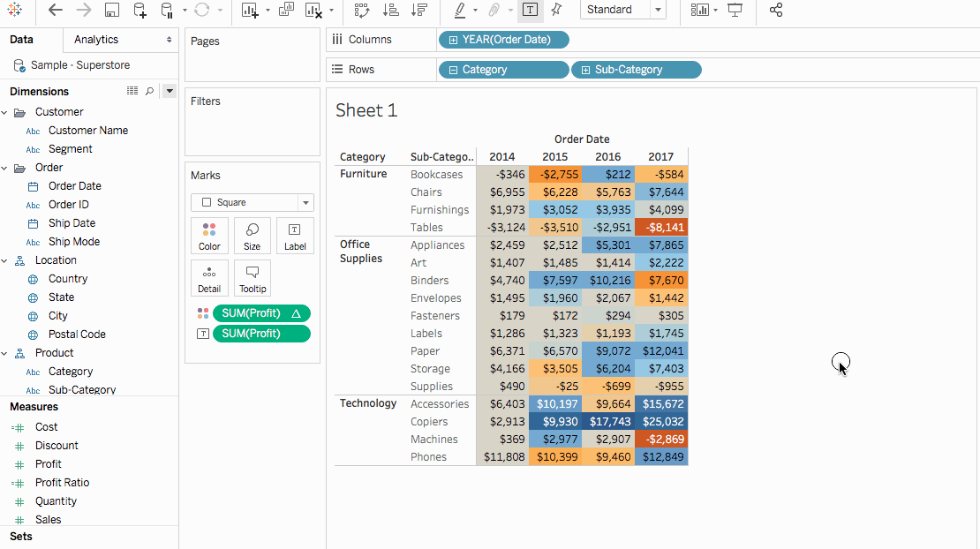The image size is (980, 549).
Task: Click the Swap Rows and Columns toolbar icon
Action: (362, 11)
